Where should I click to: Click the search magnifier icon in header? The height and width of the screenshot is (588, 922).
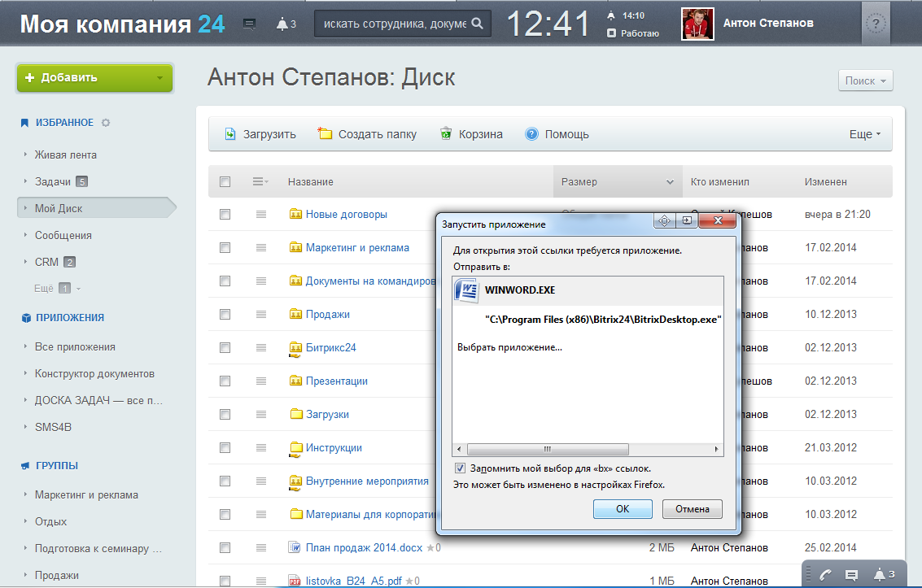[478, 24]
